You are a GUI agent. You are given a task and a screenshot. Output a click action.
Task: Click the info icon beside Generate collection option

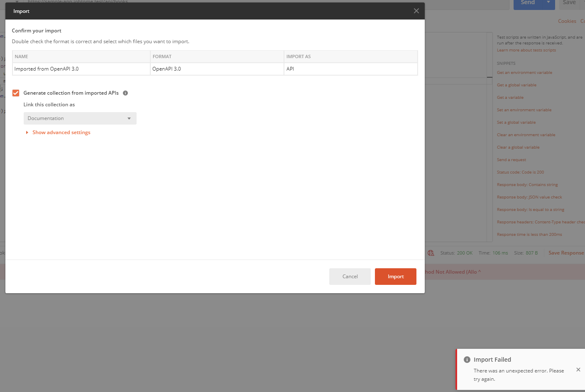125,93
